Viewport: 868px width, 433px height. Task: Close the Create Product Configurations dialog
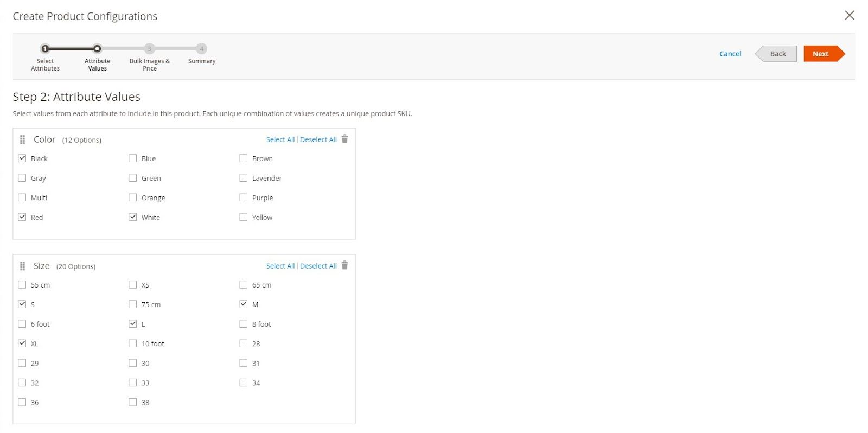[x=850, y=15]
